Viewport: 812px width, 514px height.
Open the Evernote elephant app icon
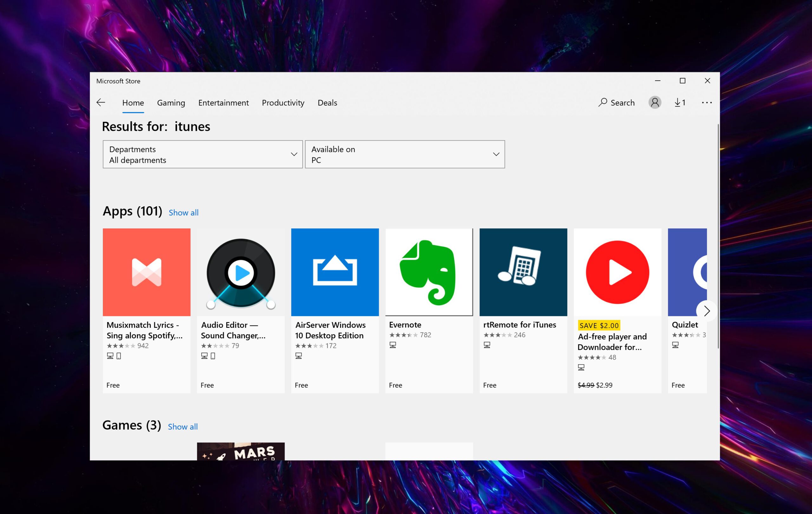tap(429, 272)
